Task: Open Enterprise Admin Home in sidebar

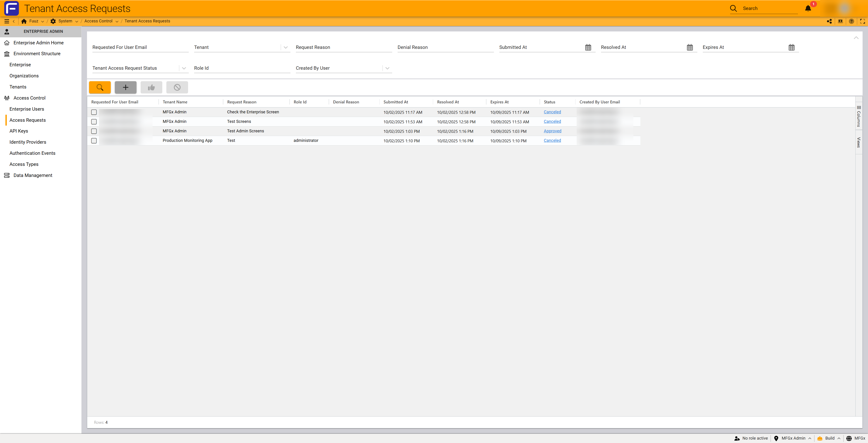Action: 38,43
